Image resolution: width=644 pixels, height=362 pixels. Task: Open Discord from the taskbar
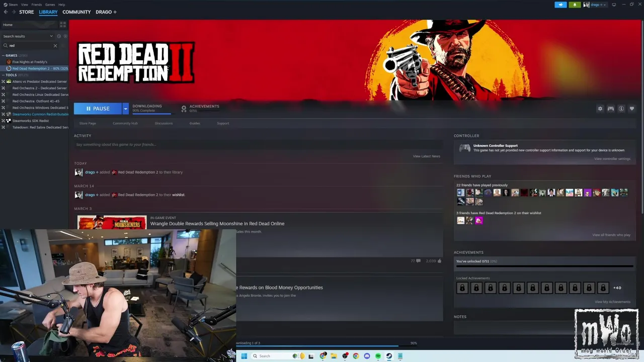coord(367,356)
